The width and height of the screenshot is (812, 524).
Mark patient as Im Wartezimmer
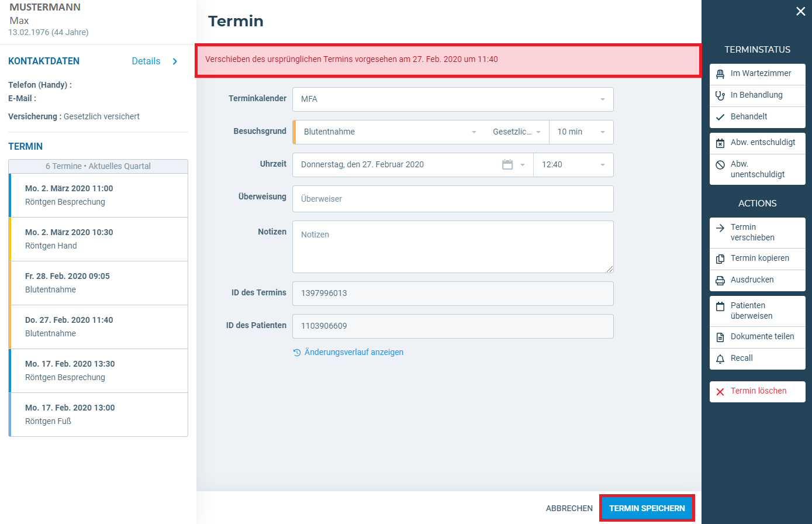point(757,74)
